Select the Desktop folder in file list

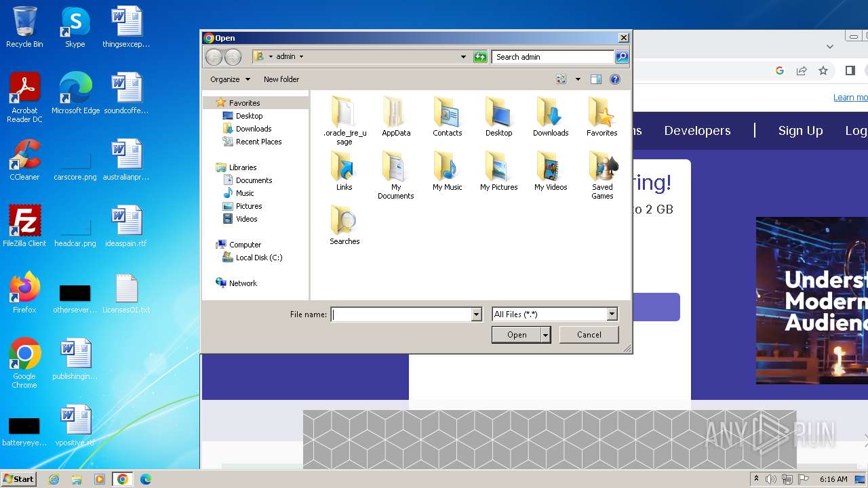498,117
